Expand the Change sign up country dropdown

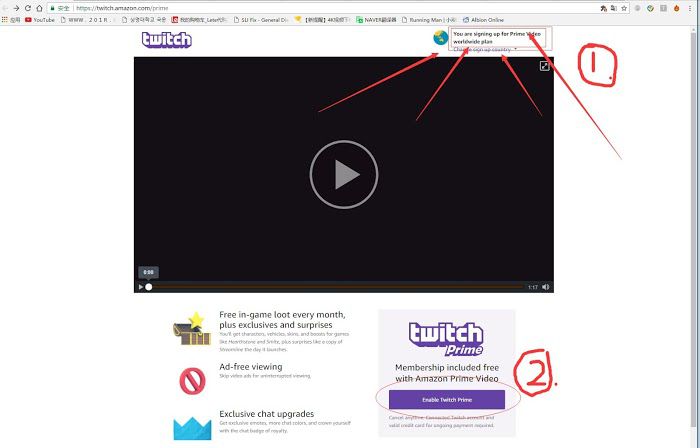pyautogui.click(x=485, y=50)
